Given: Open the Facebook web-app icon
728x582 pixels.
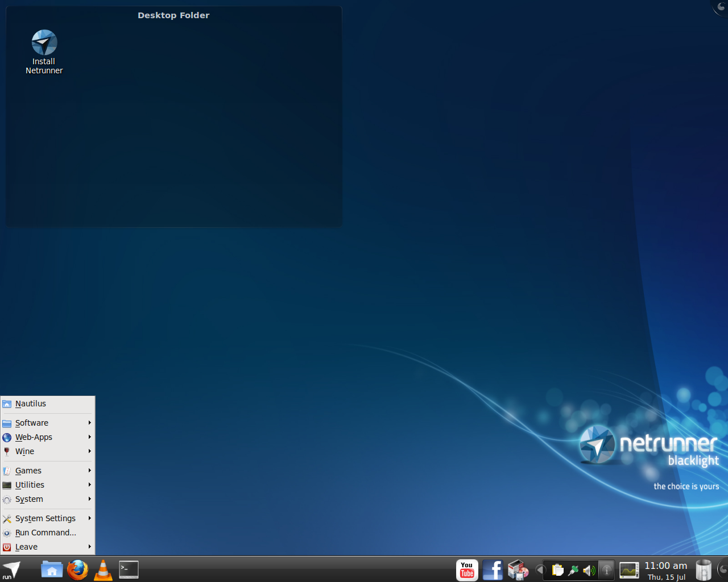Looking at the screenshot, I should click(493, 570).
